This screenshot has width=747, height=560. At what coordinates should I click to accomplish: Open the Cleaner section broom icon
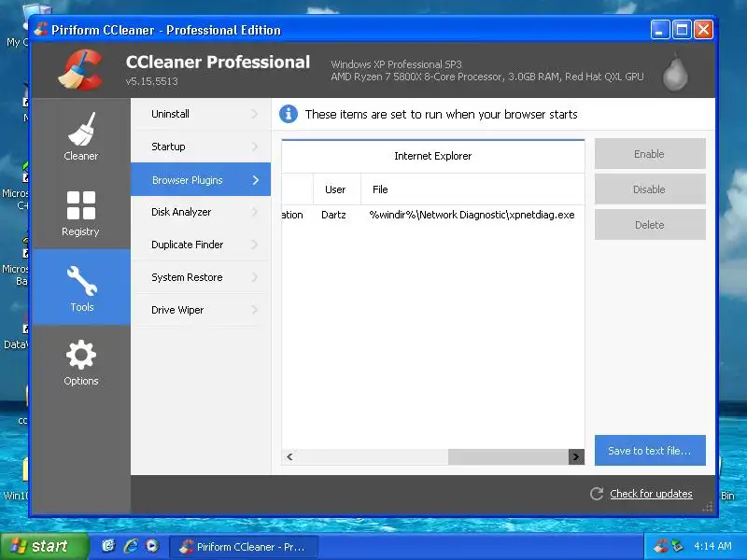[x=81, y=129]
